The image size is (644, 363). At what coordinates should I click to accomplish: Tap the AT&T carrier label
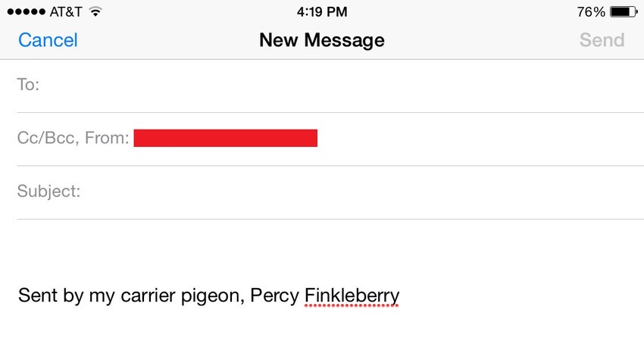pyautogui.click(x=66, y=12)
